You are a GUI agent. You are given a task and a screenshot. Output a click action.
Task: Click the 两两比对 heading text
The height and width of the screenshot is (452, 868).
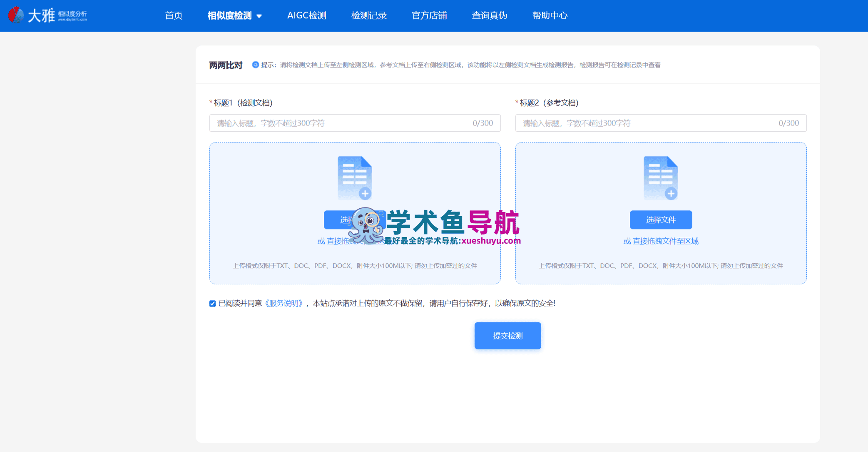pos(226,65)
